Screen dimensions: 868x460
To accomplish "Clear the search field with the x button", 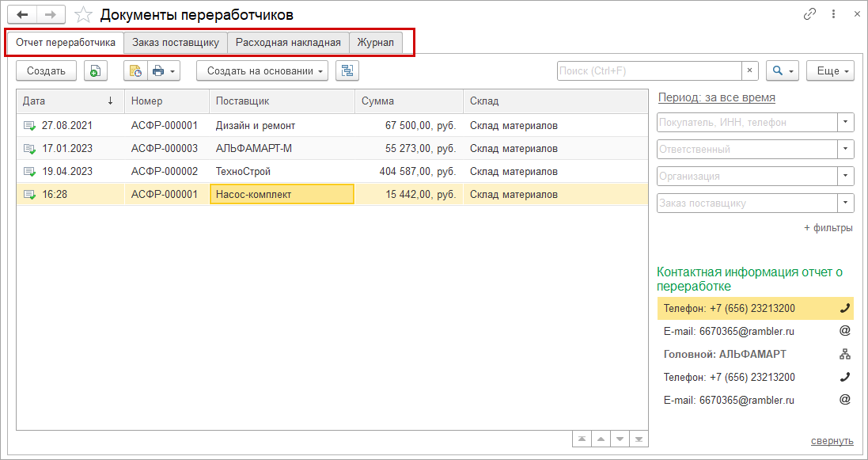I will point(749,71).
